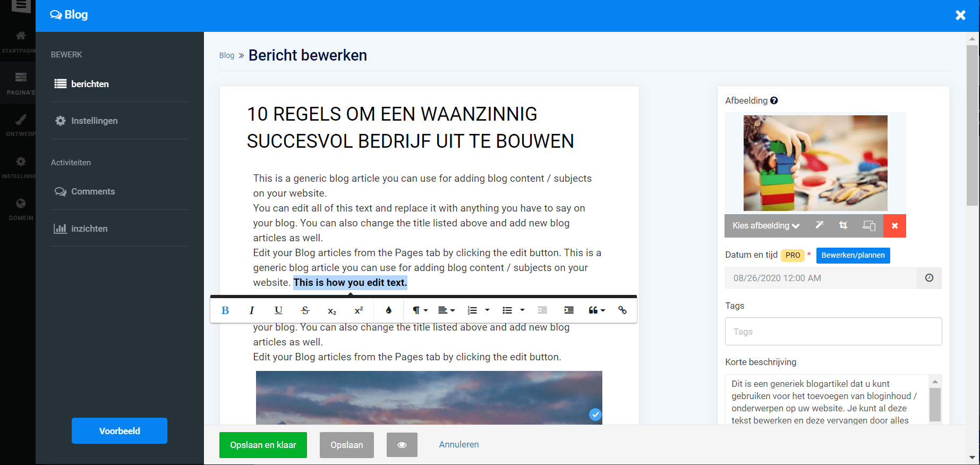Click the featured image thumbnail of blocks

click(x=815, y=163)
